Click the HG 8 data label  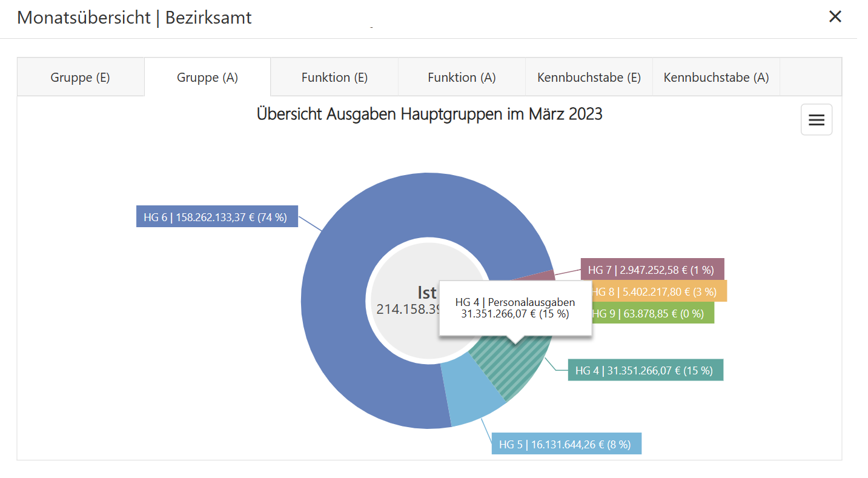(x=658, y=291)
